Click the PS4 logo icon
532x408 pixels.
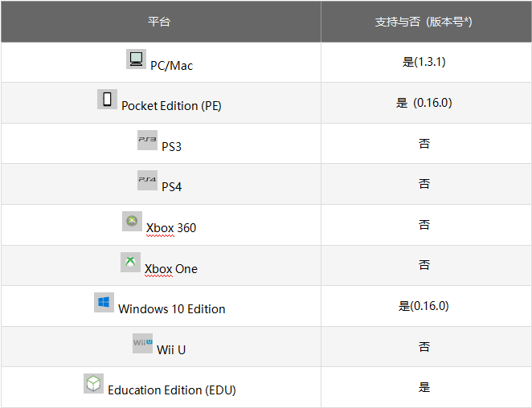(x=147, y=180)
